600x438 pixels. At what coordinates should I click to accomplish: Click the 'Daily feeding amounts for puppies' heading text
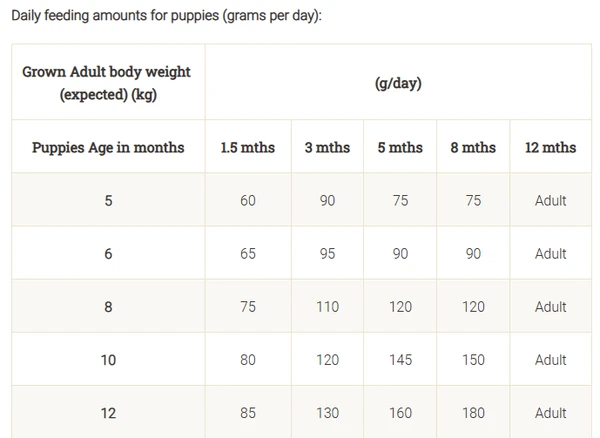pos(166,18)
